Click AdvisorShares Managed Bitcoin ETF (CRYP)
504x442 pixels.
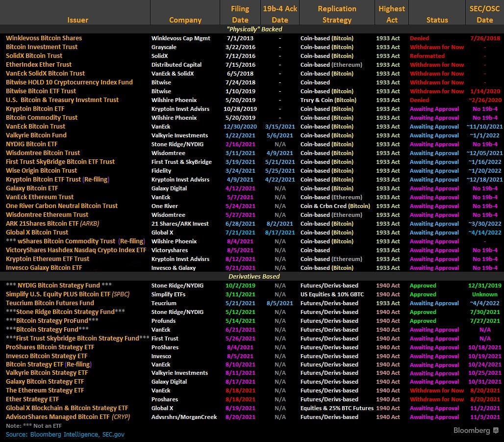pos(68,417)
